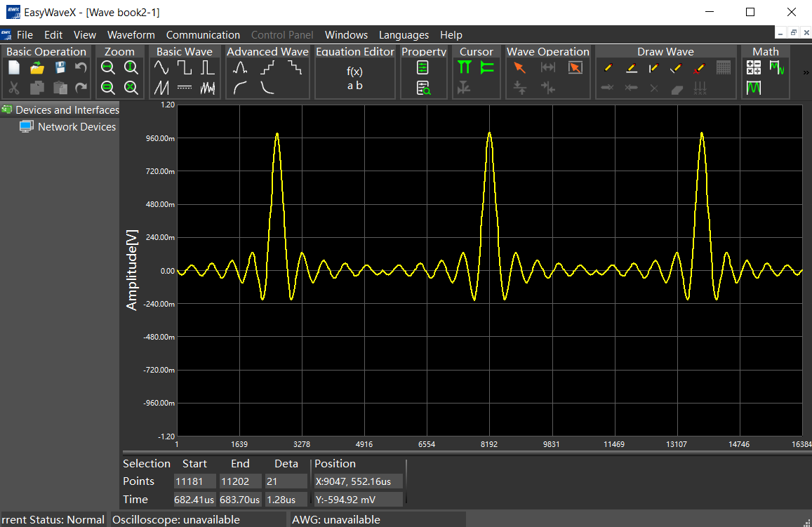Undo the last operation

click(x=81, y=68)
